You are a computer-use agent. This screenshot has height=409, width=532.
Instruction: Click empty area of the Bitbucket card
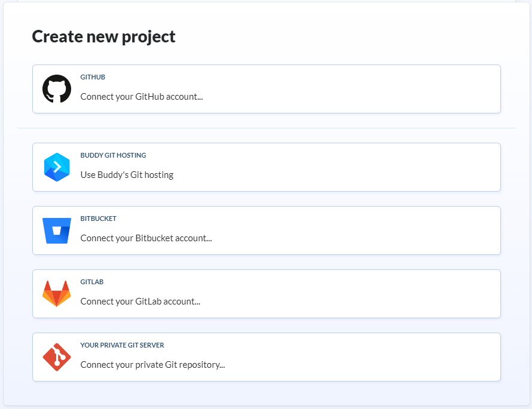point(359,230)
